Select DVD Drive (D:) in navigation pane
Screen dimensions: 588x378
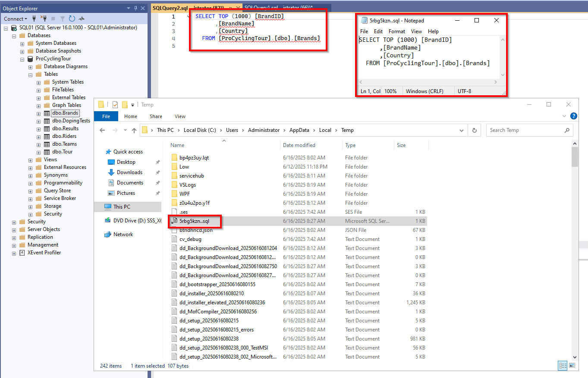point(138,220)
